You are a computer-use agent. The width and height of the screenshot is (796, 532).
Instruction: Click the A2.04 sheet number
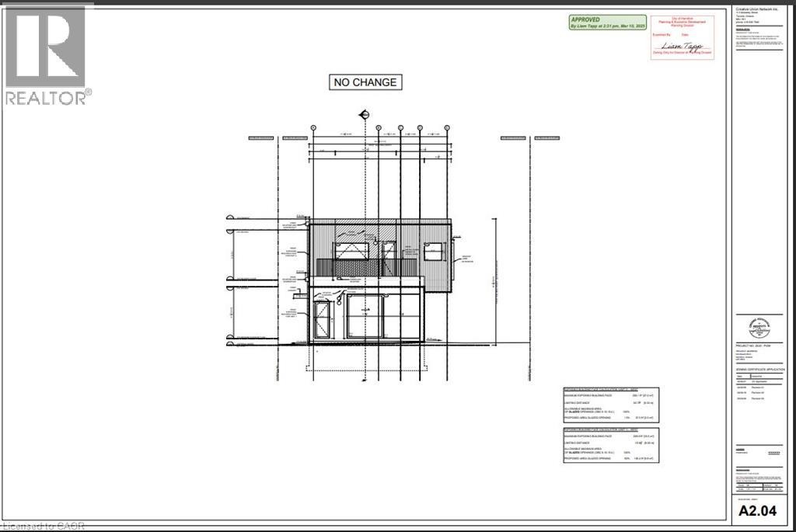759,510
